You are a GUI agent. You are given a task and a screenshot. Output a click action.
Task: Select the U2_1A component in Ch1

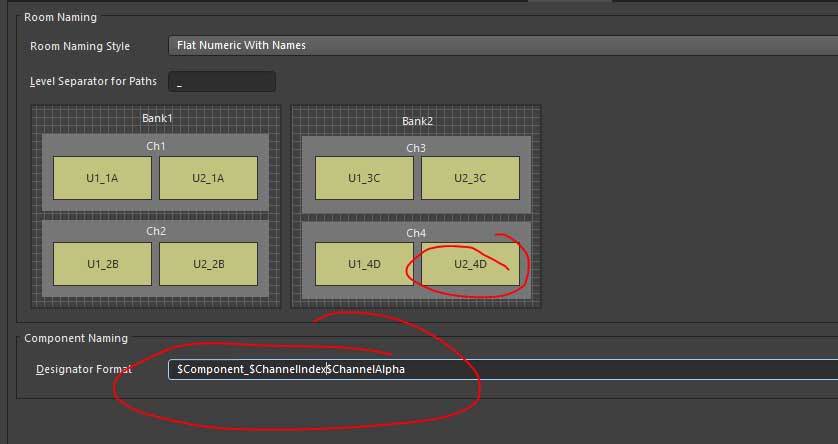coord(208,178)
